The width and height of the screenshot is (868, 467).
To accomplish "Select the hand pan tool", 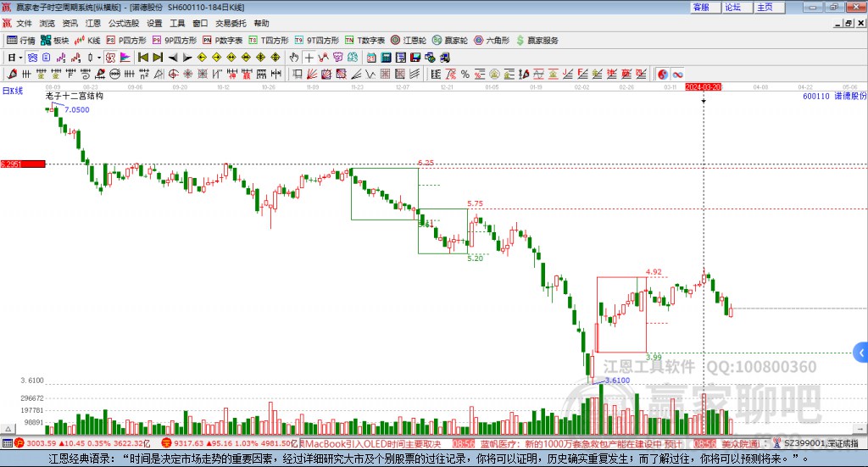I will pyautogui.click(x=294, y=58).
